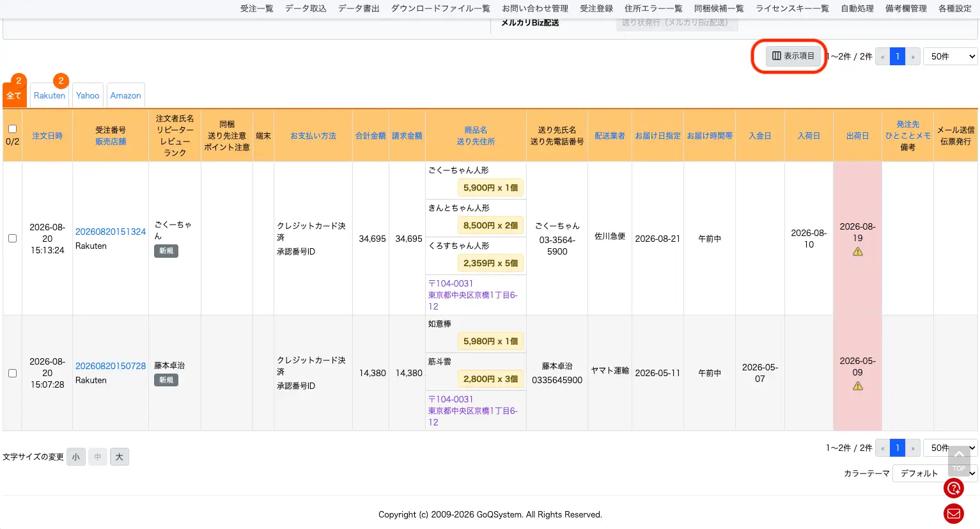Toggle the select-all orders checkbox in header
Screen dimensions: 980x529
click(x=12, y=129)
